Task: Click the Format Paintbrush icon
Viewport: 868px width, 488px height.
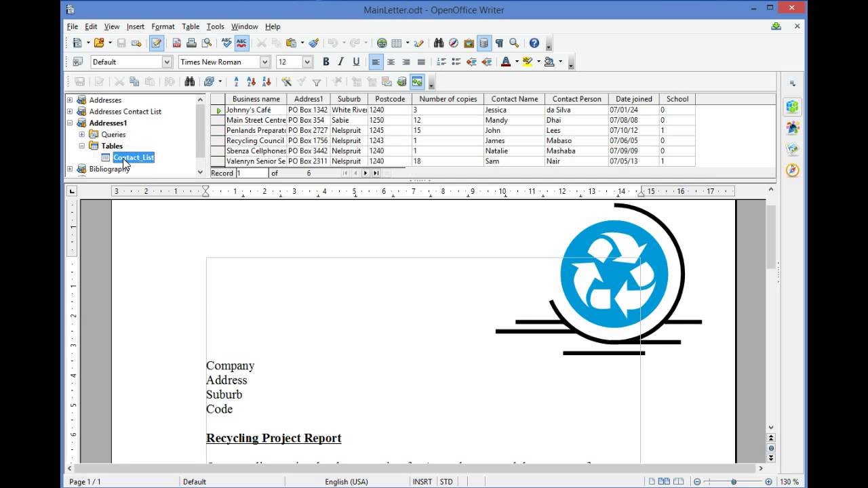Action: click(313, 43)
